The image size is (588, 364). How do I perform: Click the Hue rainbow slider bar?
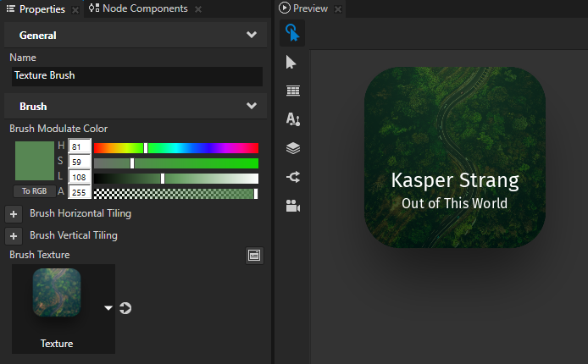coord(175,148)
